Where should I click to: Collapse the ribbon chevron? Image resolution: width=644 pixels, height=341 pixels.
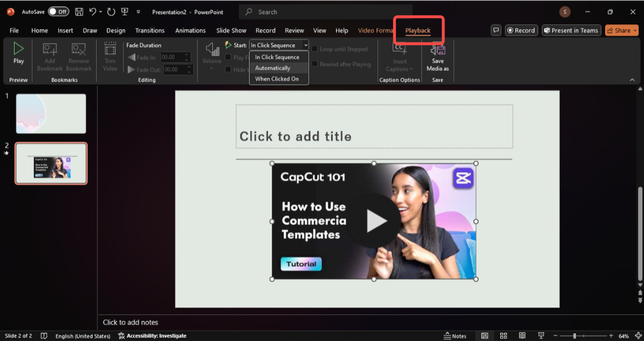(632, 80)
